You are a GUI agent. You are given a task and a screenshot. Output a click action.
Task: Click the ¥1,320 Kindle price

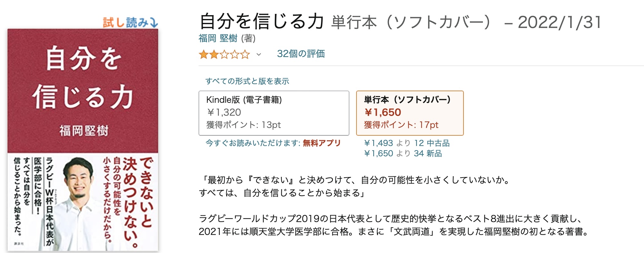point(224,112)
